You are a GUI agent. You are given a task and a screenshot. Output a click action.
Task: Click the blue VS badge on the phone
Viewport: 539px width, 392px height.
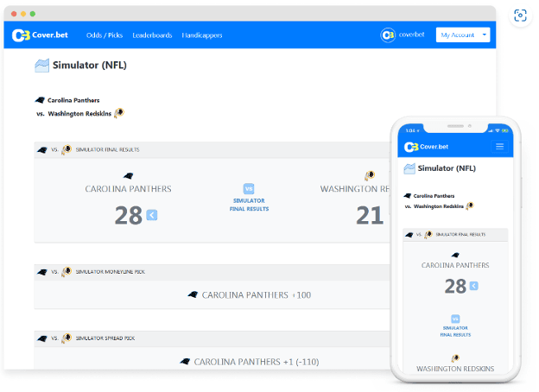(x=455, y=319)
